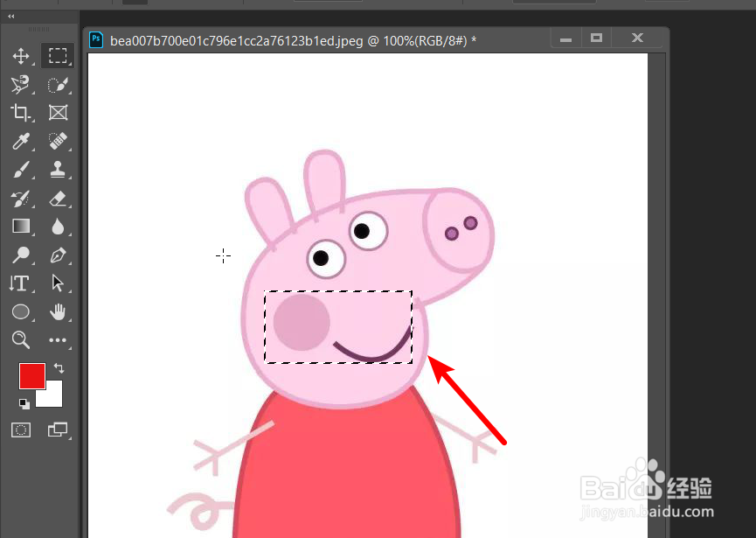Viewport: 756px width, 538px height.
Task: Select the Gradient tool
Action: click(21, 227)
